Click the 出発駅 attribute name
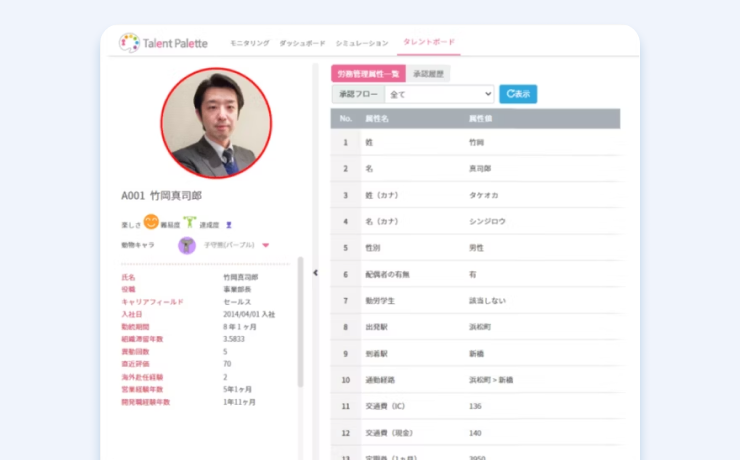Viewport: 740px width, 460px height. click(377, 327)
